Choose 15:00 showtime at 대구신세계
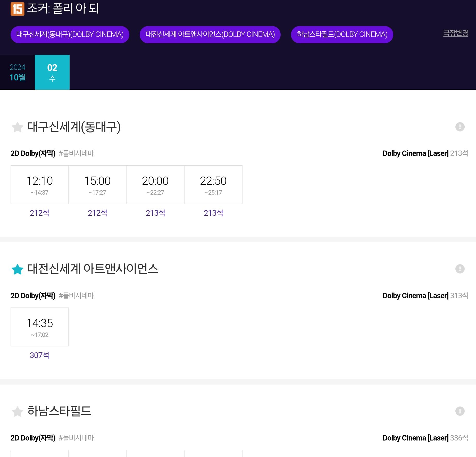The height and width of the screenshot is (457, 476). tap(97, 185)
